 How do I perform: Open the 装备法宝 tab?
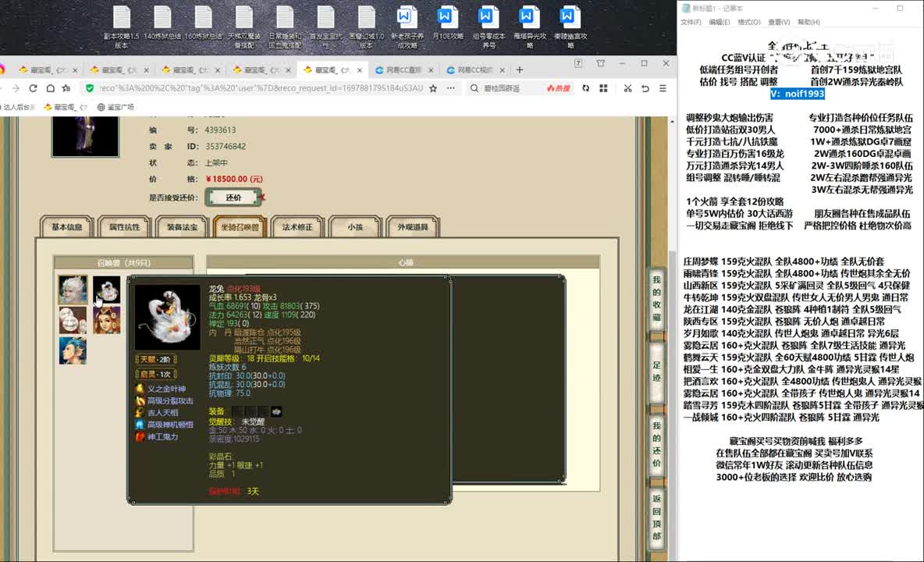click(182, 227)
